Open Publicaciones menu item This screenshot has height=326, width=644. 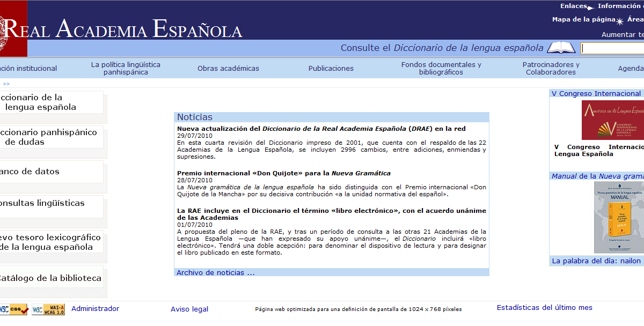click(x=331, y=68)
